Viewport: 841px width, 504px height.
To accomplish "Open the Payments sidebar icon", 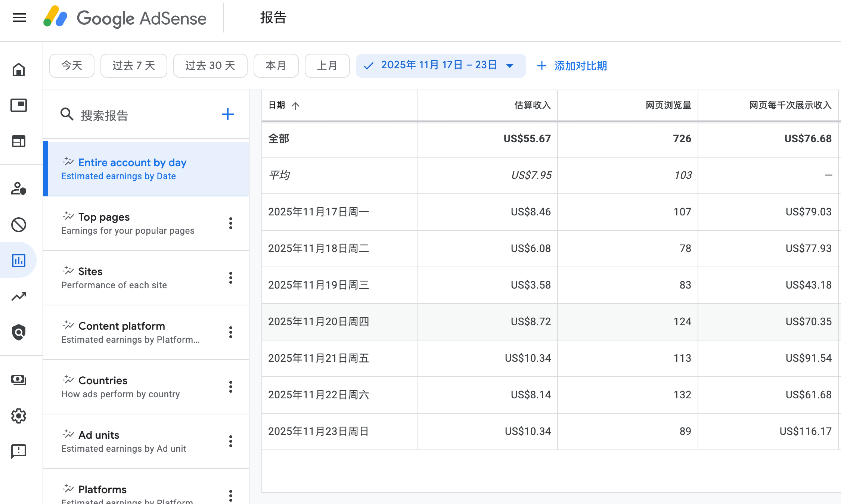I will [x=19, y=380].
